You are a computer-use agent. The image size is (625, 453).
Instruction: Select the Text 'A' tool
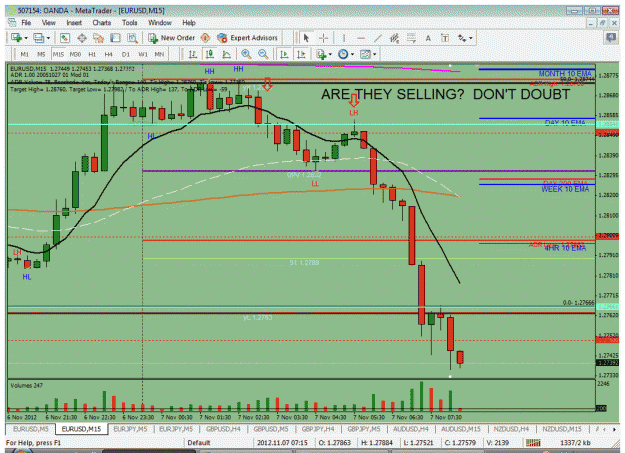428,38
